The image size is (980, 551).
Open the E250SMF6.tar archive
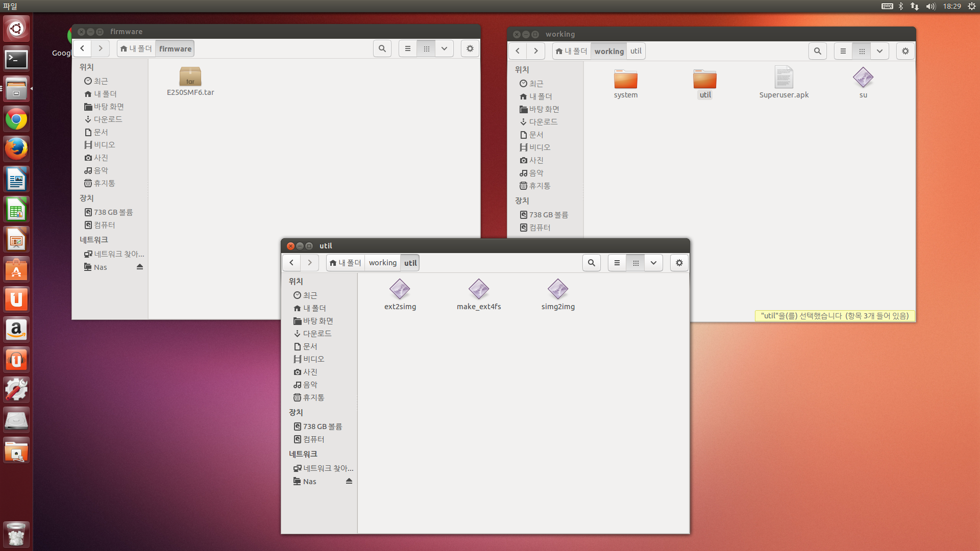[190, 78]
